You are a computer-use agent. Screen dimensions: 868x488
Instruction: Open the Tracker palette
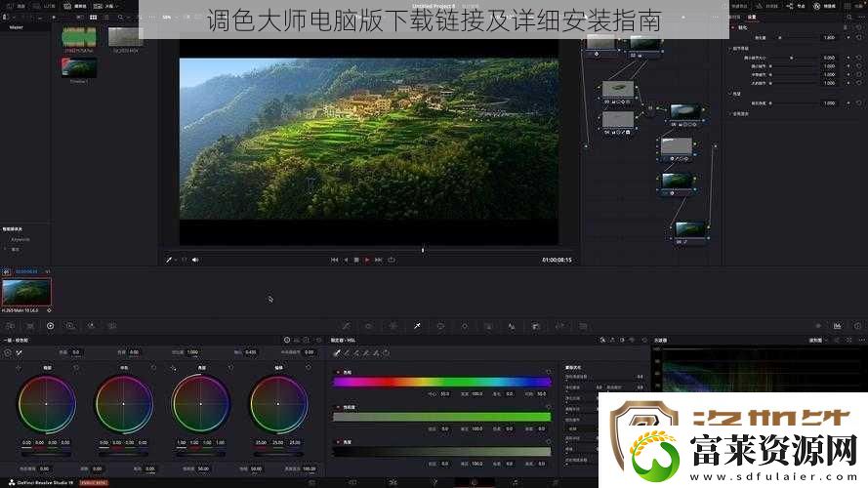pos(465,326)
